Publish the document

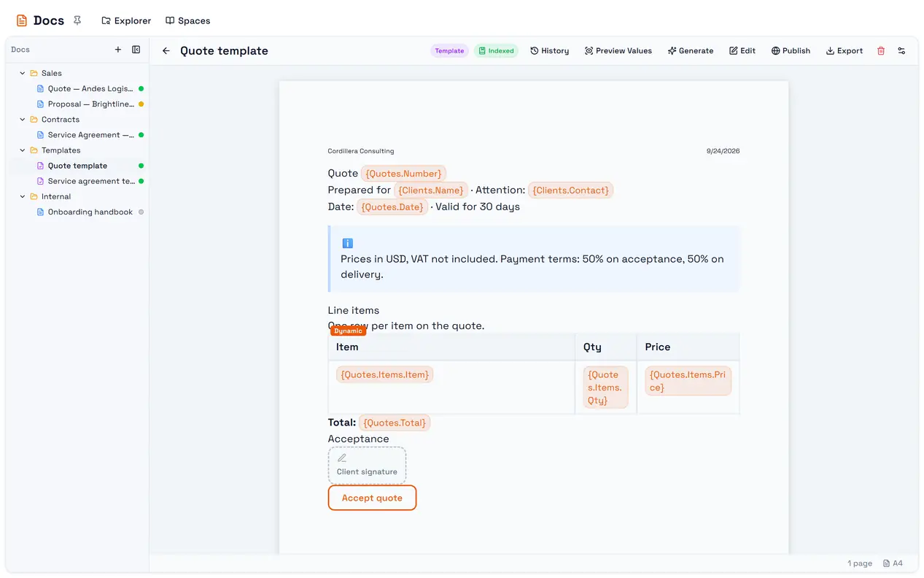click(x=791, y=51)
